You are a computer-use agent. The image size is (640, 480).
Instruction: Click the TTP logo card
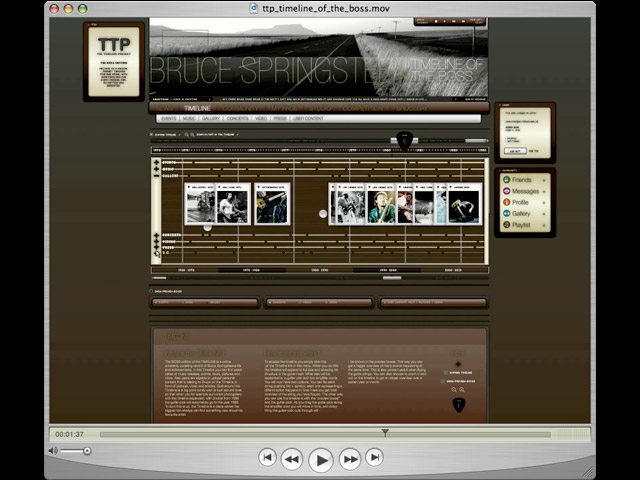coord(114,62)
